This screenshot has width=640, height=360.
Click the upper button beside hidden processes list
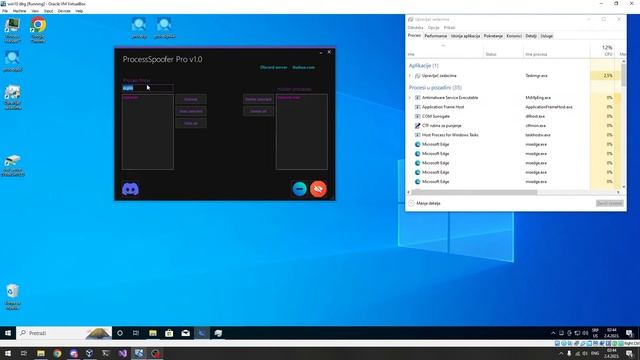pos(258,99)
